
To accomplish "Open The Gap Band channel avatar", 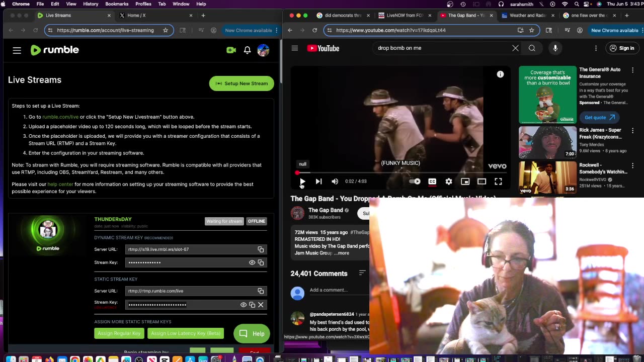I will (297, 213).
